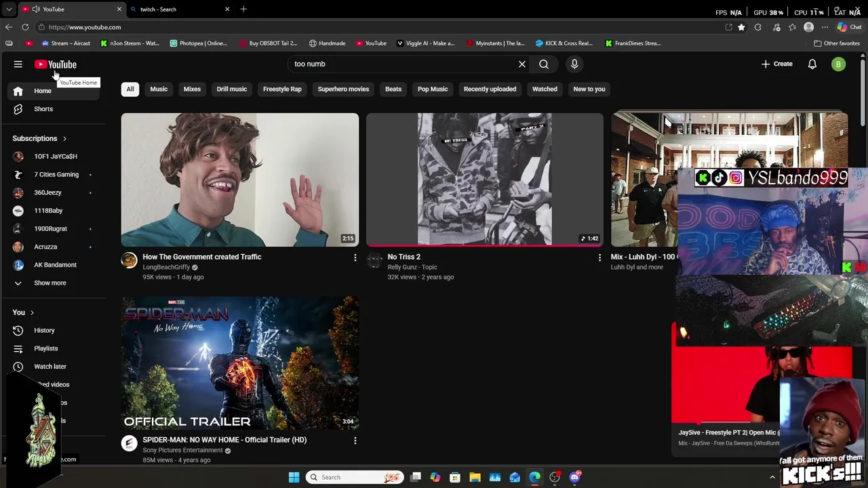Play the No Triss 2 thumbnail
868x488 pixels.
click(x=485, y=180)
